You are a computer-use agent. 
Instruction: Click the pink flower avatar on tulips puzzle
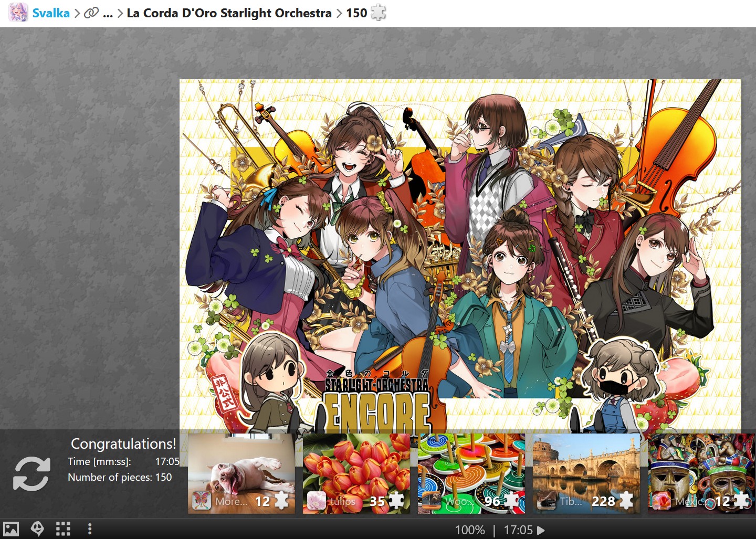pos(317,501)
